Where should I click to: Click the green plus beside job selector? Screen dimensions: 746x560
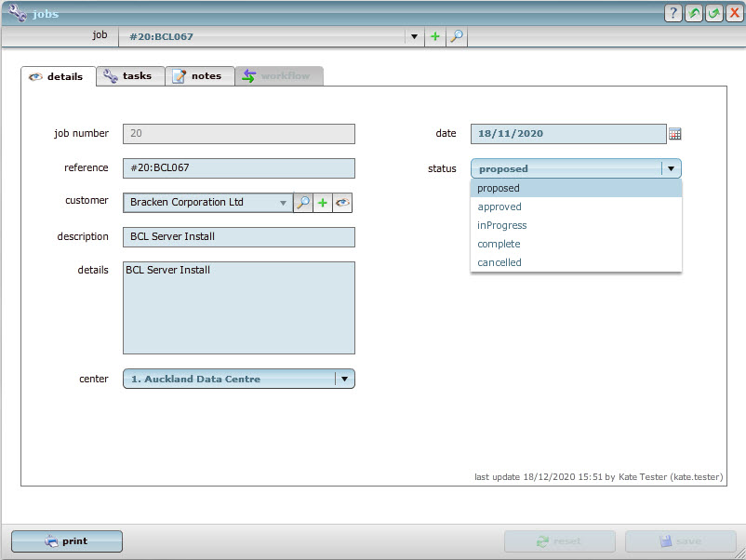(434, 37)
